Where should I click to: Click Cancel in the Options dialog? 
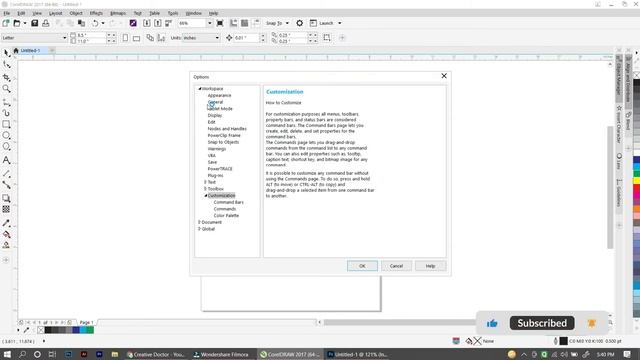coord(396,266)
